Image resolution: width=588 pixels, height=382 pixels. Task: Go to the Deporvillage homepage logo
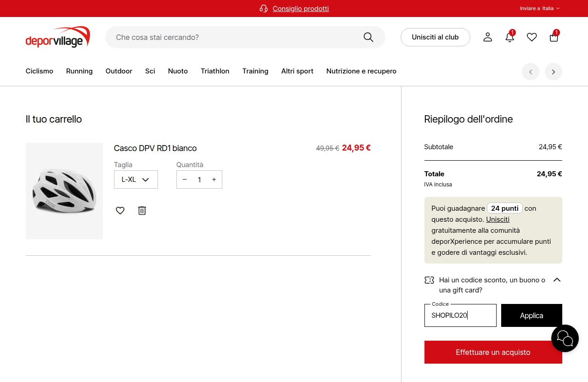[x=58, y=37]
